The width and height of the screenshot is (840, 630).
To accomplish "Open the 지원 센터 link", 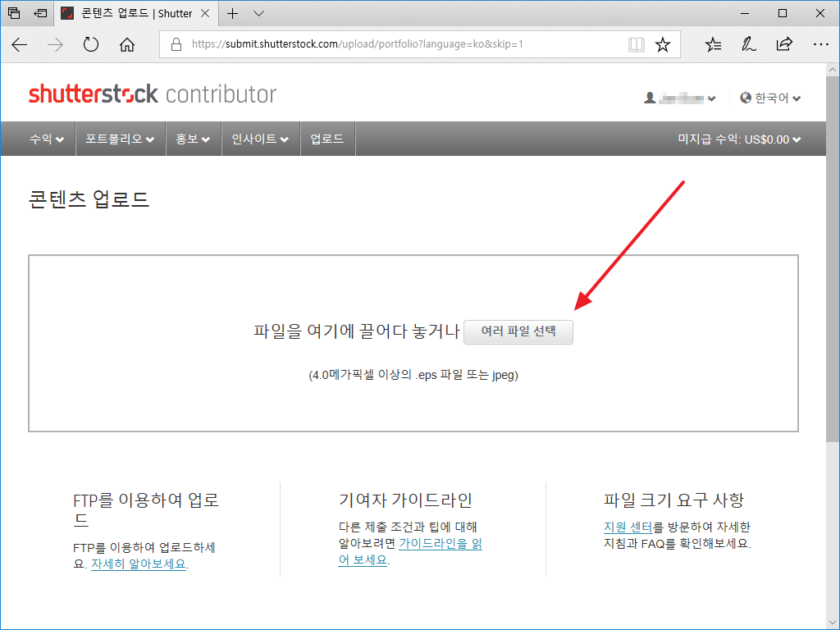I will (628, 527).
